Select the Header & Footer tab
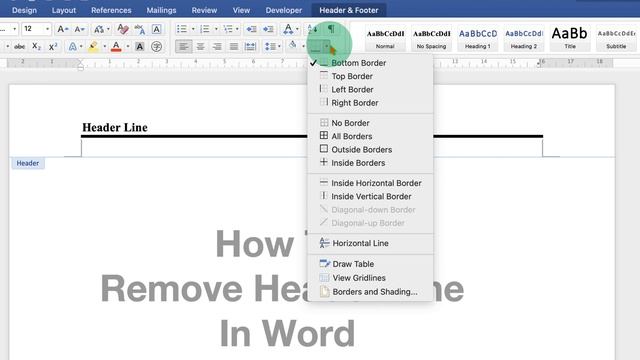The height and width of the screenshot is (360, 640). point(349,10)
